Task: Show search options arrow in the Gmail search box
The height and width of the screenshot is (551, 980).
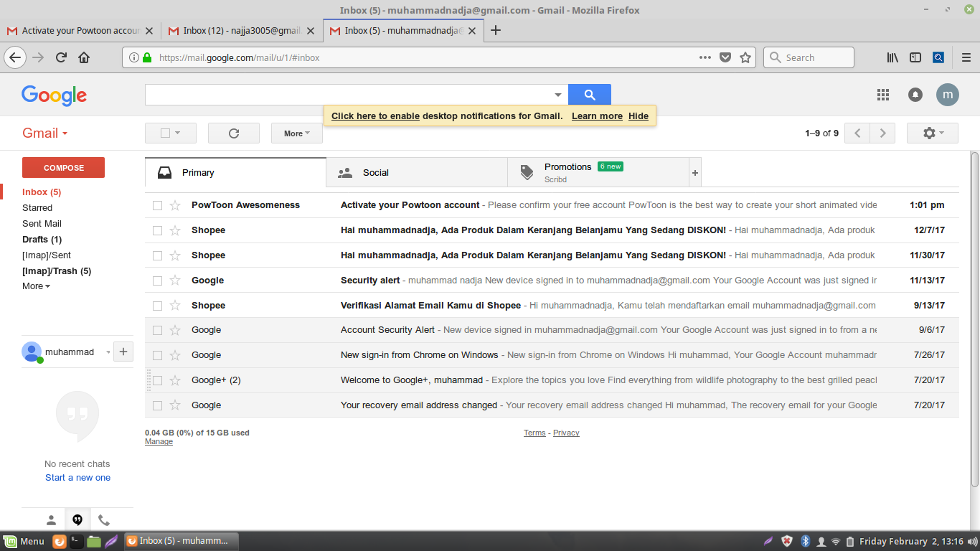Action: [x=558, y=95]
